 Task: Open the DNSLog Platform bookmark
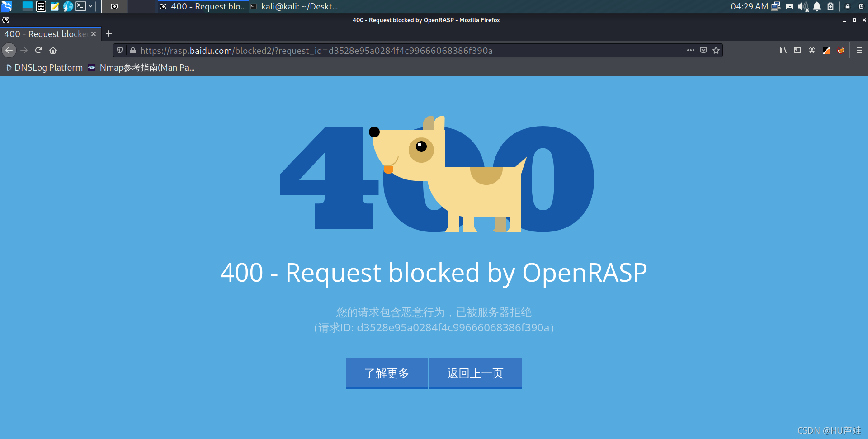tap(43, 67)
